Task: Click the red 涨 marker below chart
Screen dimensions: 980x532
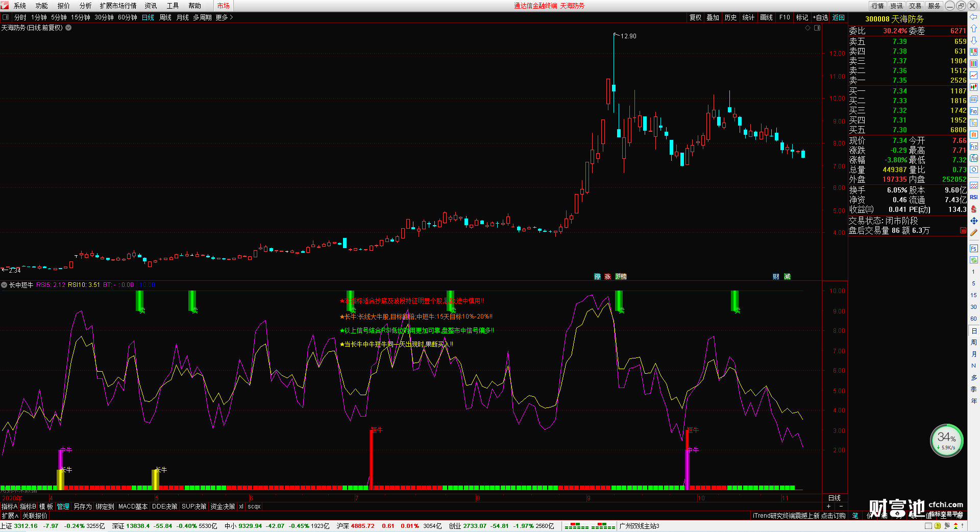Action: click(x=607, y=277)
